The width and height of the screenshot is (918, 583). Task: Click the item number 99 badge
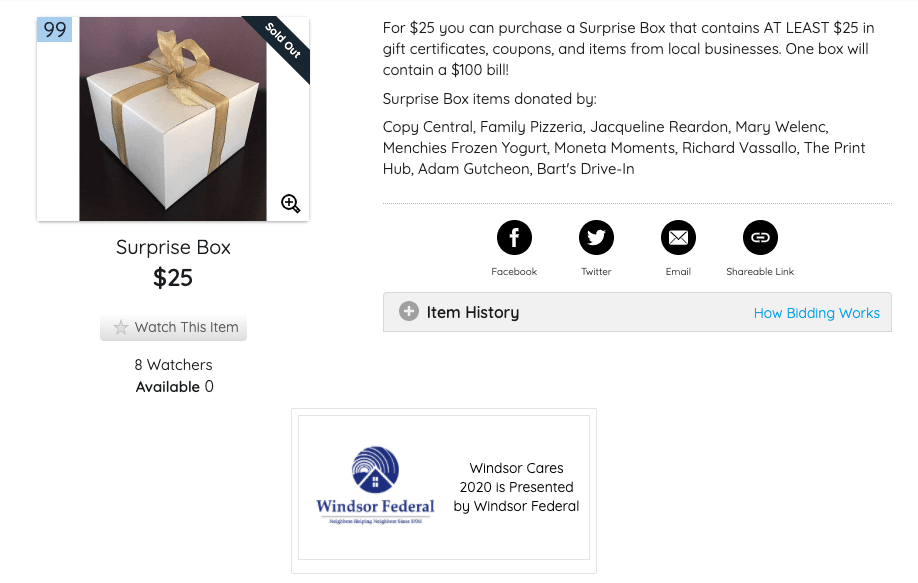pyautogui.click(x=55, y=30)
